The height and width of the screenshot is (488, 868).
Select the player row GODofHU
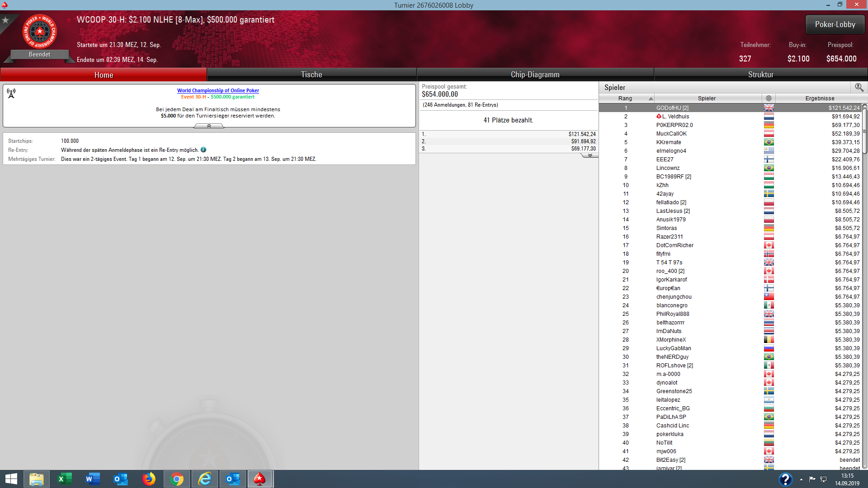[x=707, y=108]
